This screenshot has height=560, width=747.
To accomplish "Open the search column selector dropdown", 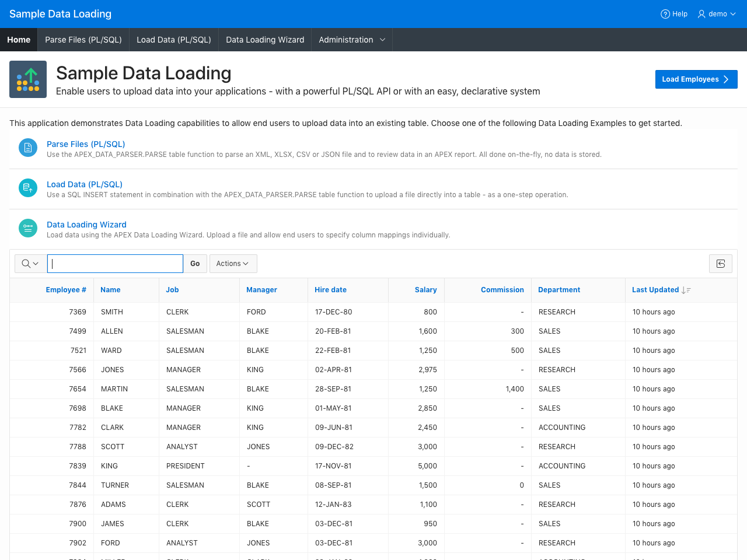I will (30, 264).
